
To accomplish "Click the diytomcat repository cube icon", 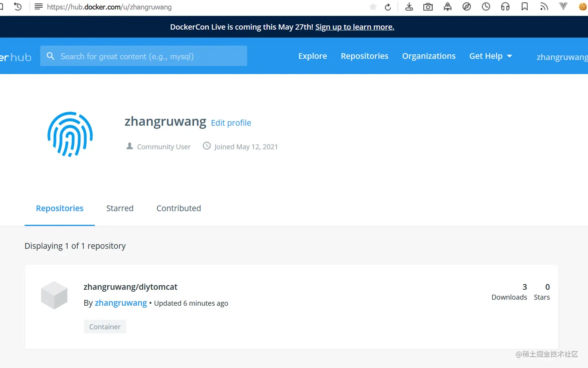I will [x=54, y=295].
